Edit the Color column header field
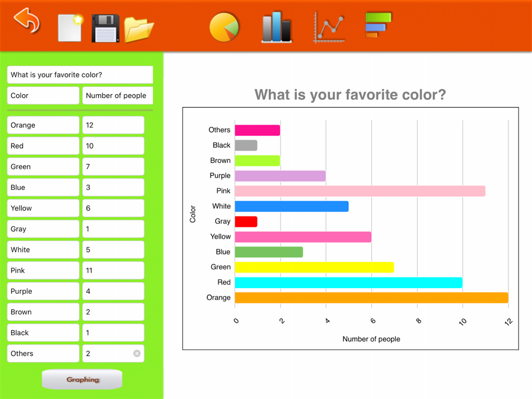The image size is (532, 399). [x=43, y=95]
